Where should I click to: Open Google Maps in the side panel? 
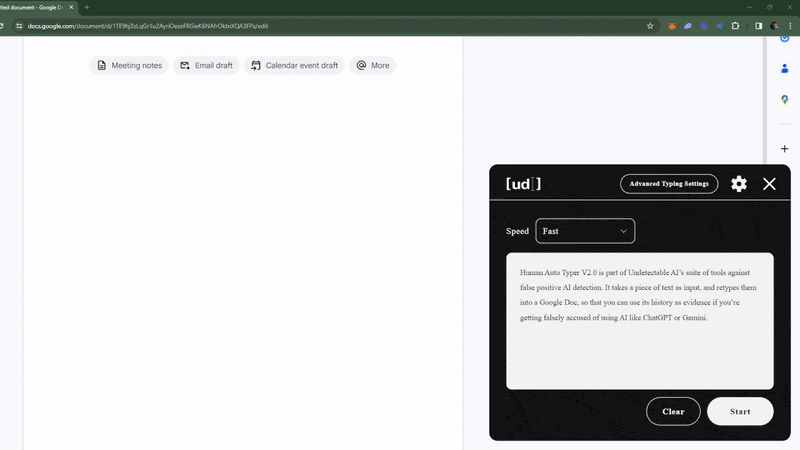[x=785, y=100]
